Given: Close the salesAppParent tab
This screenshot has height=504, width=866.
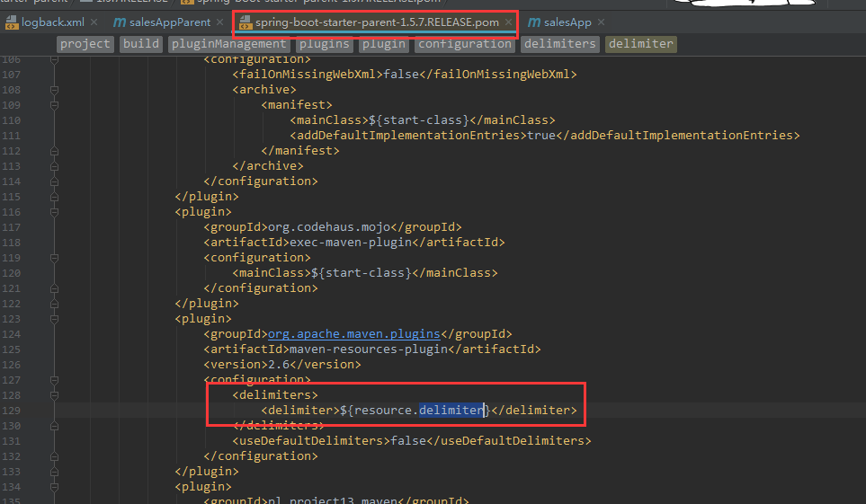Looking at the screenshot, I should point(219,22).
